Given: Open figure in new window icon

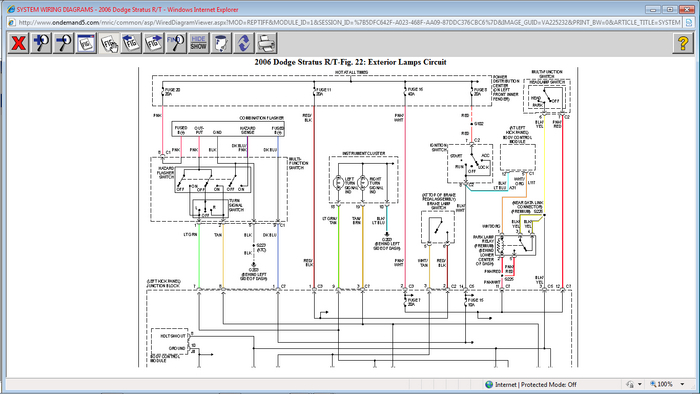Looking at the screenshot, I should (86, 43).
